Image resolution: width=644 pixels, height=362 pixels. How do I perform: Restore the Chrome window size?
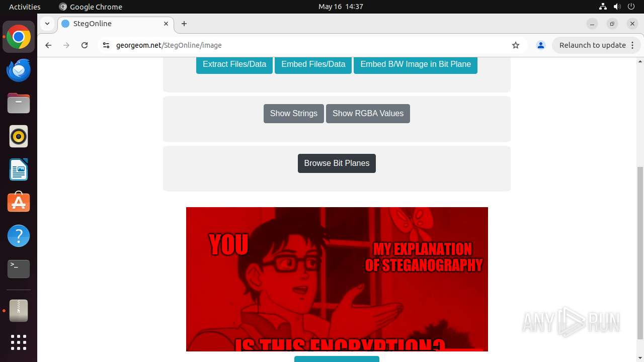point(612,24)
